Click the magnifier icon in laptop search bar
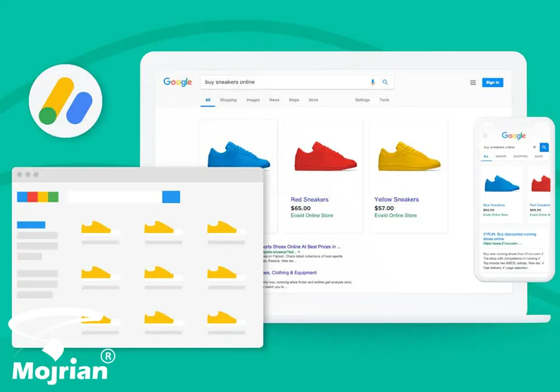Viewport: 560px width, 392px height. pyautogui.click(x=385, y=82)
